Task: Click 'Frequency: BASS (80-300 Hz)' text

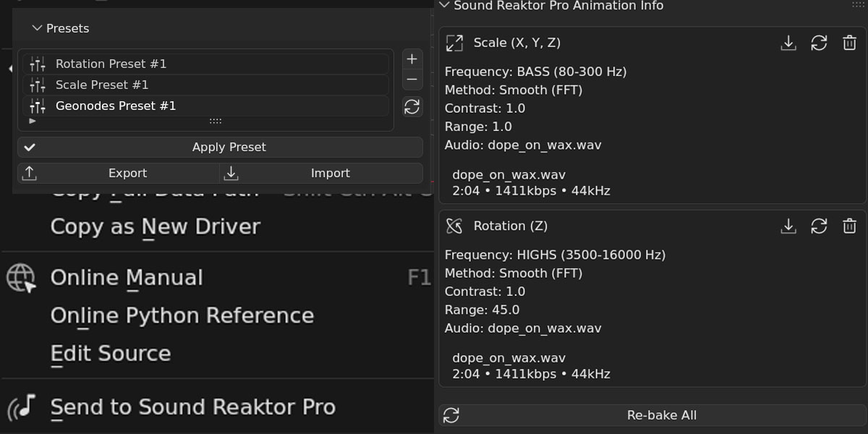Action: (535, 72)
